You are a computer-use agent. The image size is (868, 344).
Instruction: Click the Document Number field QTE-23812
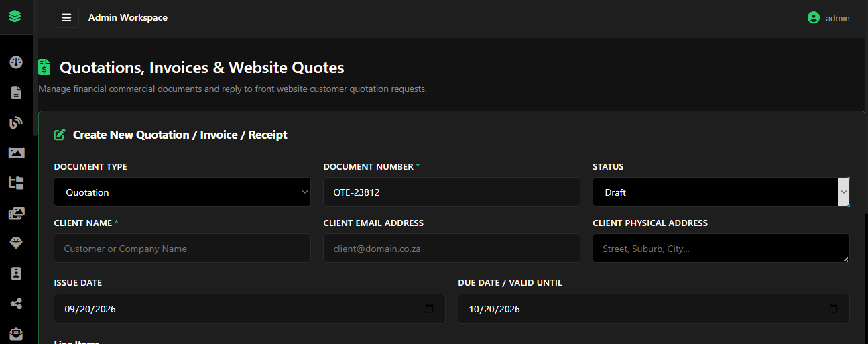[452, 192]
